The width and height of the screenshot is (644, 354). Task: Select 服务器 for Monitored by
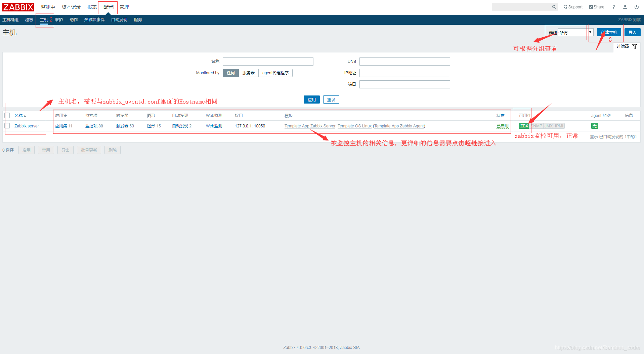(249, 73)
